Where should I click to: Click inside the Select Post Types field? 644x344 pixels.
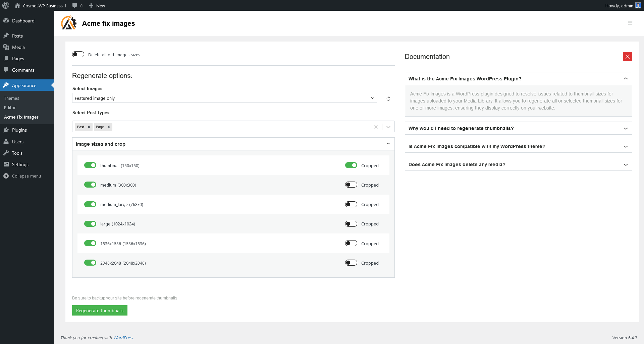point(233,127)
